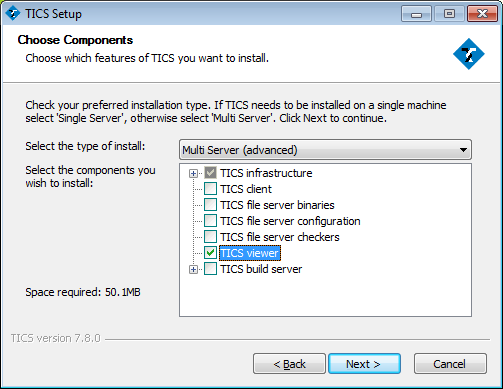Screen dimensions: 503x389
Task: Click the TICS logo in title bar
Action: [x=13, y=14]
